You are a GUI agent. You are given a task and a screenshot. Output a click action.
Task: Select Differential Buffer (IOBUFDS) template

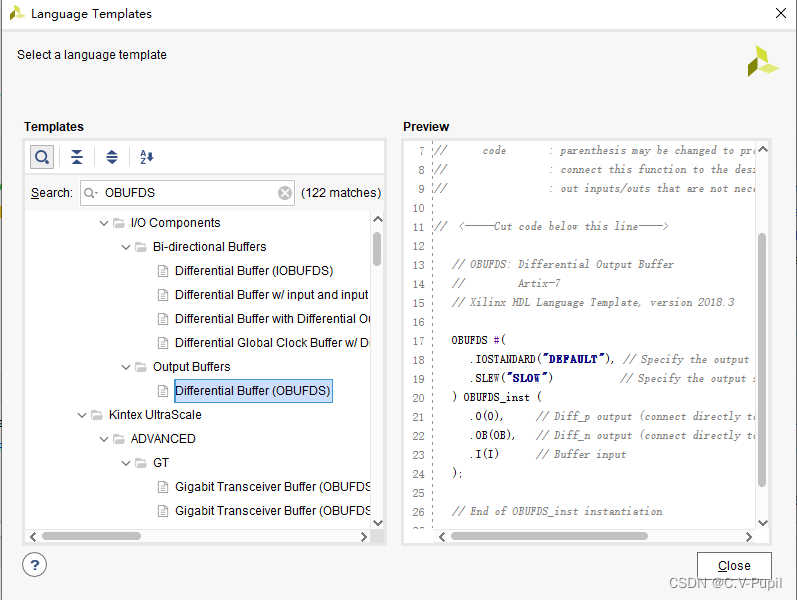(254, 271)
